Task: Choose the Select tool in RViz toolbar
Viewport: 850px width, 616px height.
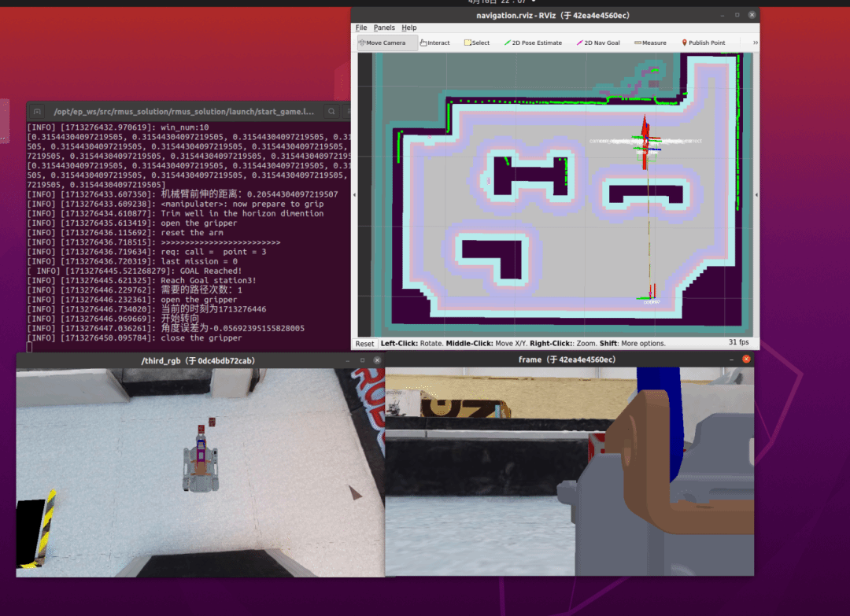Action: [x=477, y=42]
